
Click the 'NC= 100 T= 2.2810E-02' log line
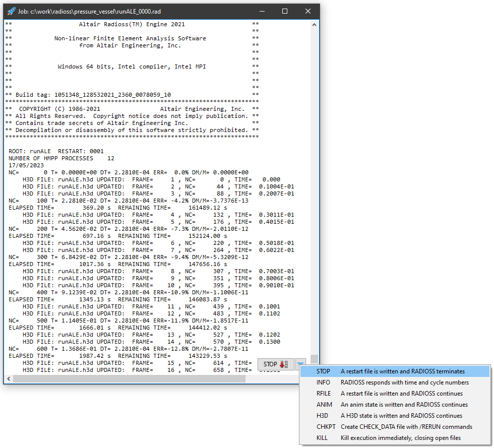coord(129,201)
